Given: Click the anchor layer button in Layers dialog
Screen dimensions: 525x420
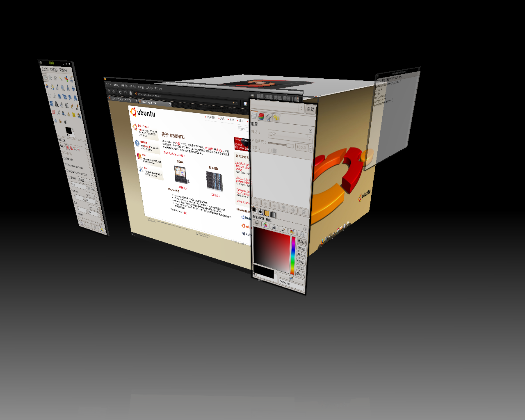Looking at the screenshot, I should pos(293,210).
